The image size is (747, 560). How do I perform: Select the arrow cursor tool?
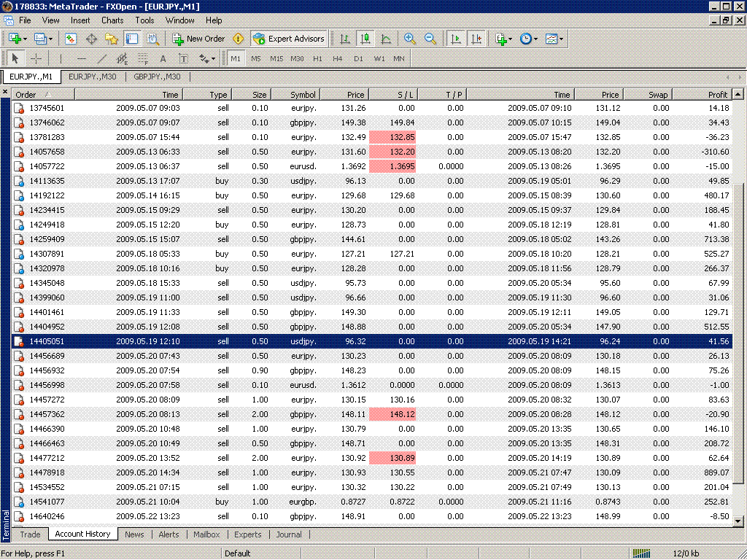click(x=15, y=58)
